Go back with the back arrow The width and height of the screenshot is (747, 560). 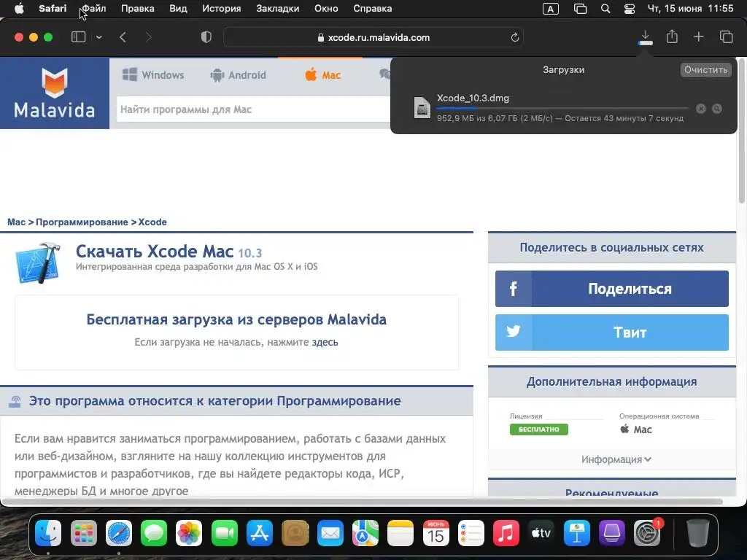click(x=123, y=37)
